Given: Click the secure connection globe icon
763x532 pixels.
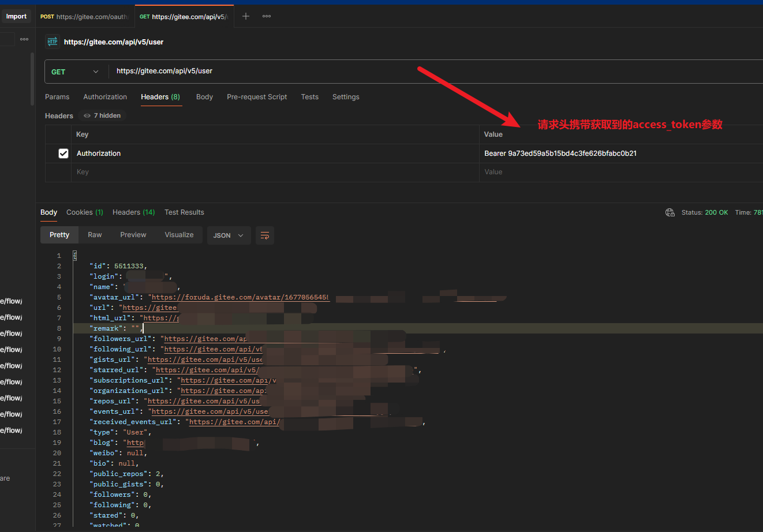Looking at the screenshot, I should [670, 212].
